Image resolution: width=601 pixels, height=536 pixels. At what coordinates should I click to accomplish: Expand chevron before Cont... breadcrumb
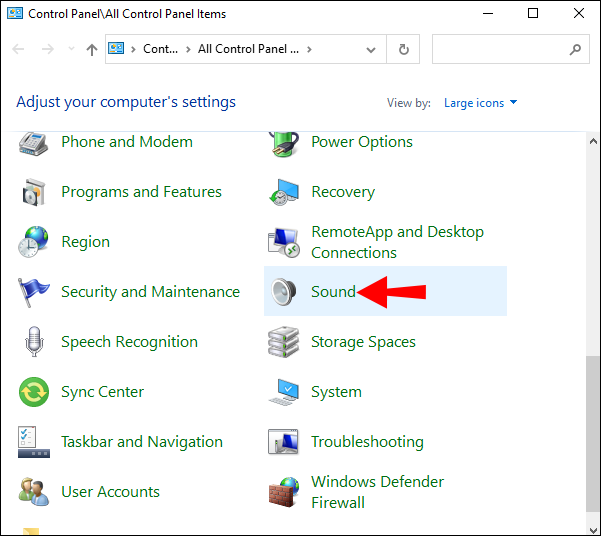133,49
